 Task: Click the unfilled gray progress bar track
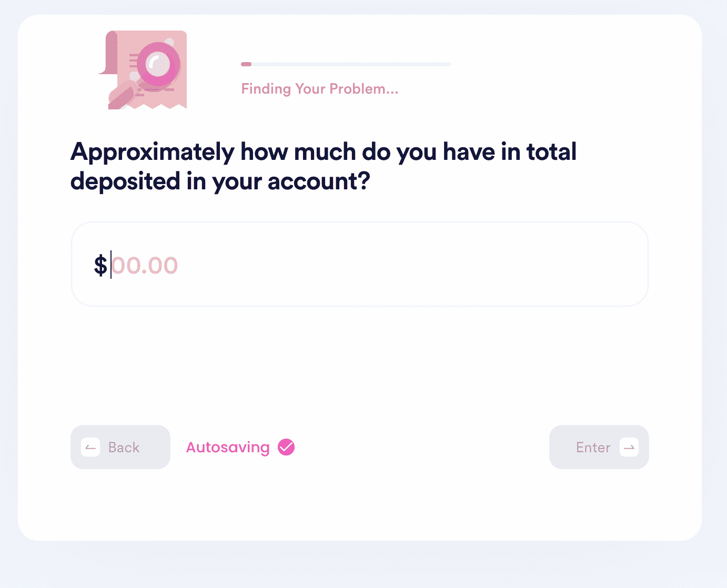351,64
